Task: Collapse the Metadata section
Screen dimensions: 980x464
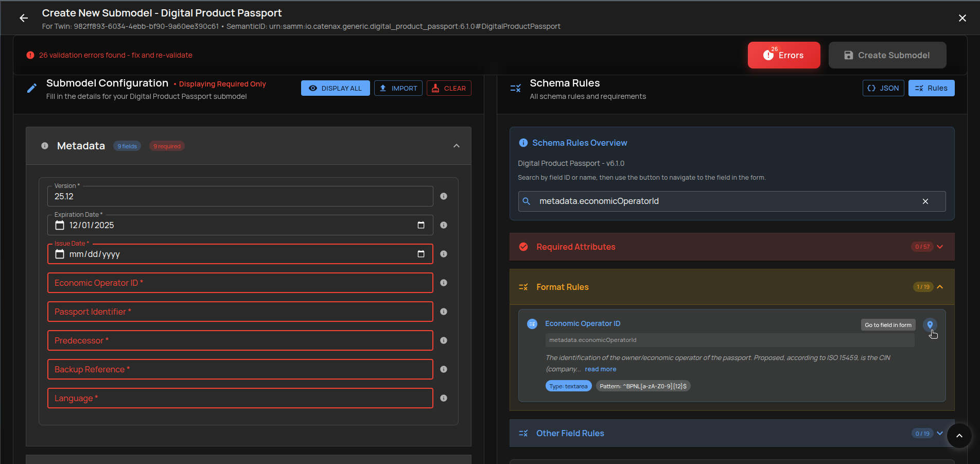Action: pyautogui.click(x=456, y=146)
